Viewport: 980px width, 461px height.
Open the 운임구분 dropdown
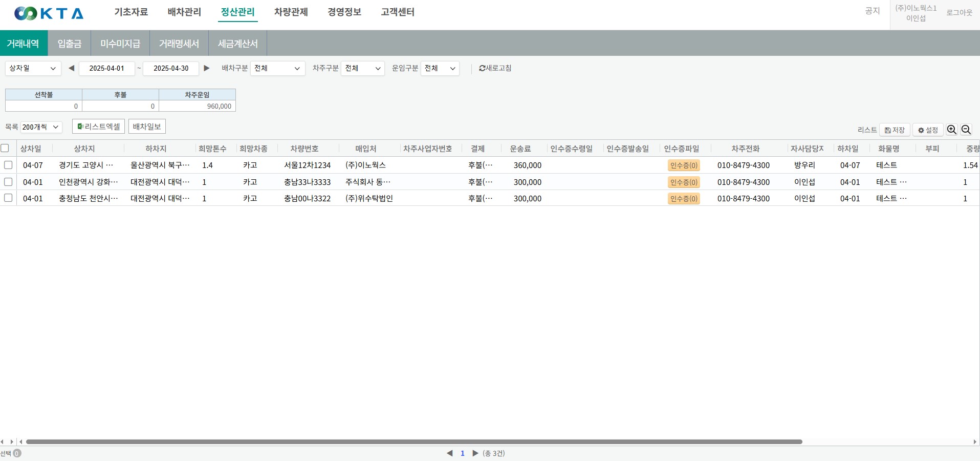[x=440, y=68]
